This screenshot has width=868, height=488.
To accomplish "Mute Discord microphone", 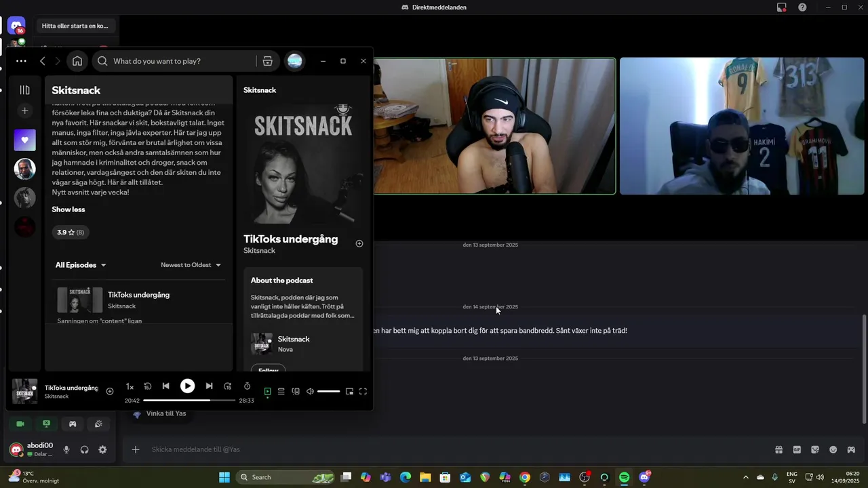I will tap(66, 449).
